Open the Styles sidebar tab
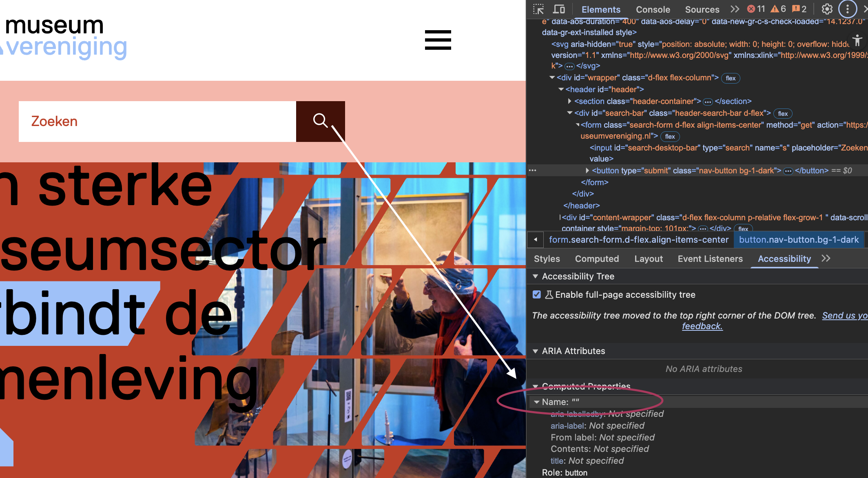This screenshot has height=478, width=868. pos(547,259)
